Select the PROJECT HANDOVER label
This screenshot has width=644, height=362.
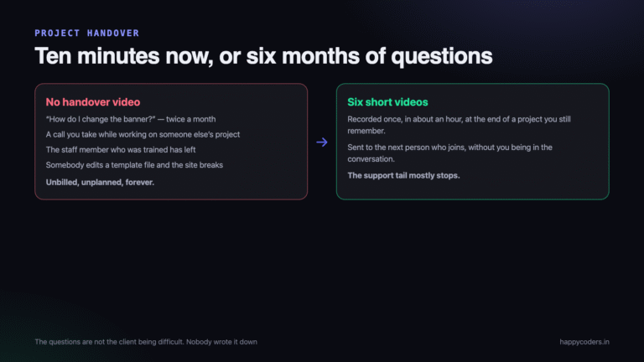87,34
